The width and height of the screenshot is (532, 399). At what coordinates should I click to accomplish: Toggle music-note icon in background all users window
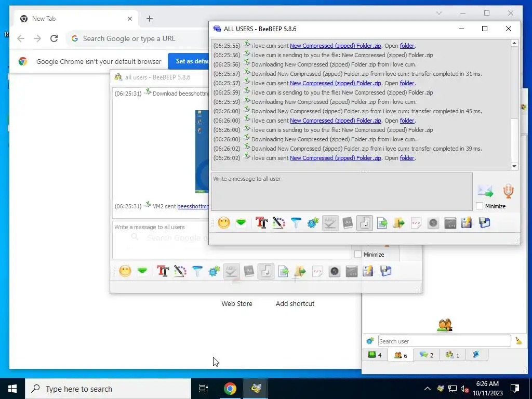point(266,271)
